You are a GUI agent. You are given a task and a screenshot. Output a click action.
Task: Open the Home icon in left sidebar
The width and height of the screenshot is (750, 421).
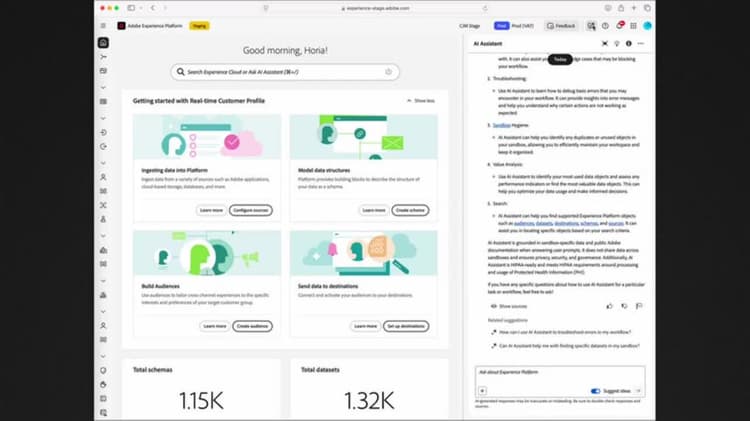click(103, 43)
